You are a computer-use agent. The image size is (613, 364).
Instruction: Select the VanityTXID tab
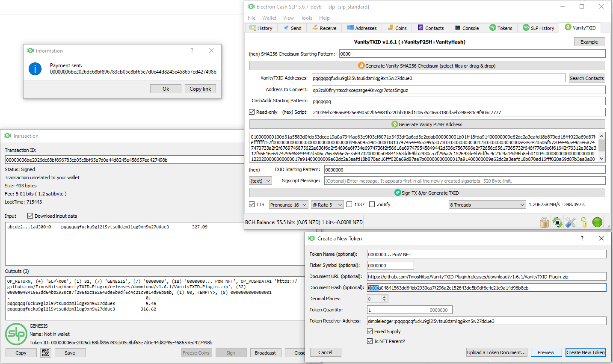click(580, 27)
